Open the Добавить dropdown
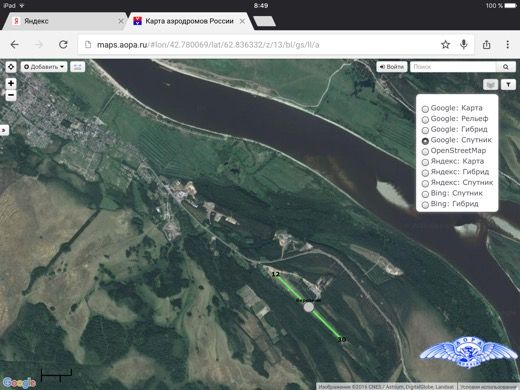This screenshot has height=390, width=520. click(x=44, y=67)
